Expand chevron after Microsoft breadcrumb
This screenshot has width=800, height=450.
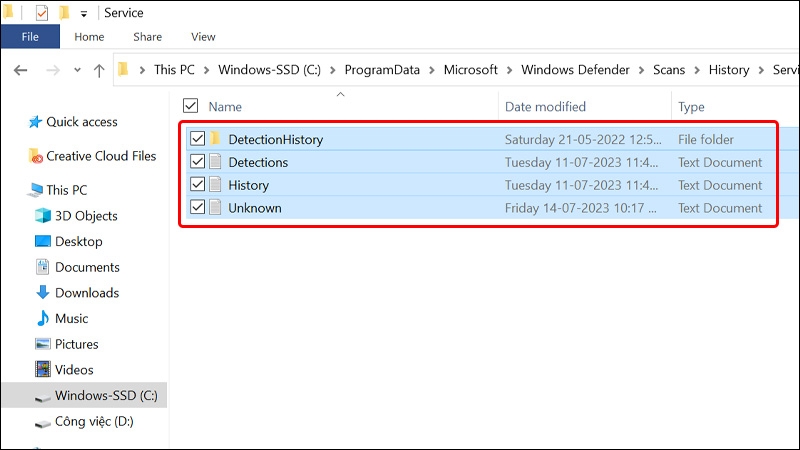[x=509, y=70]
